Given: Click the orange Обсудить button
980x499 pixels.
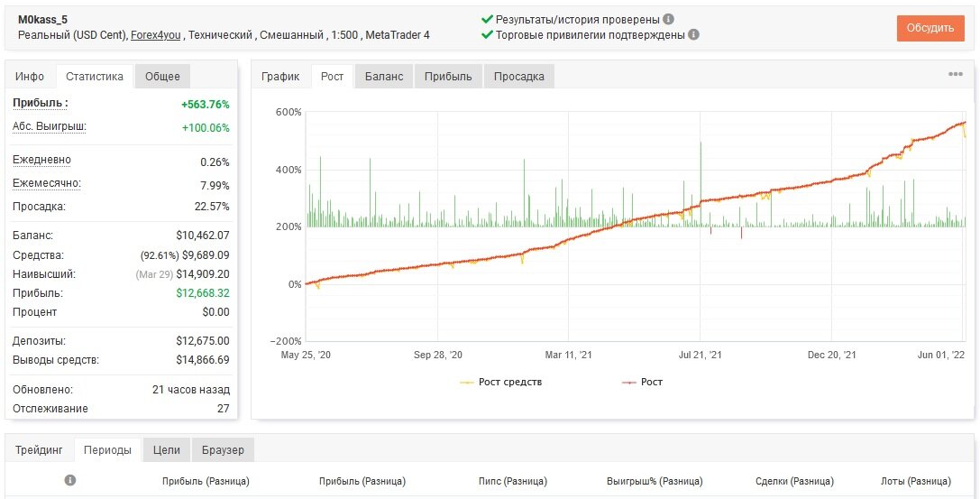Looking at the screenshot, I should click(930, 28).
